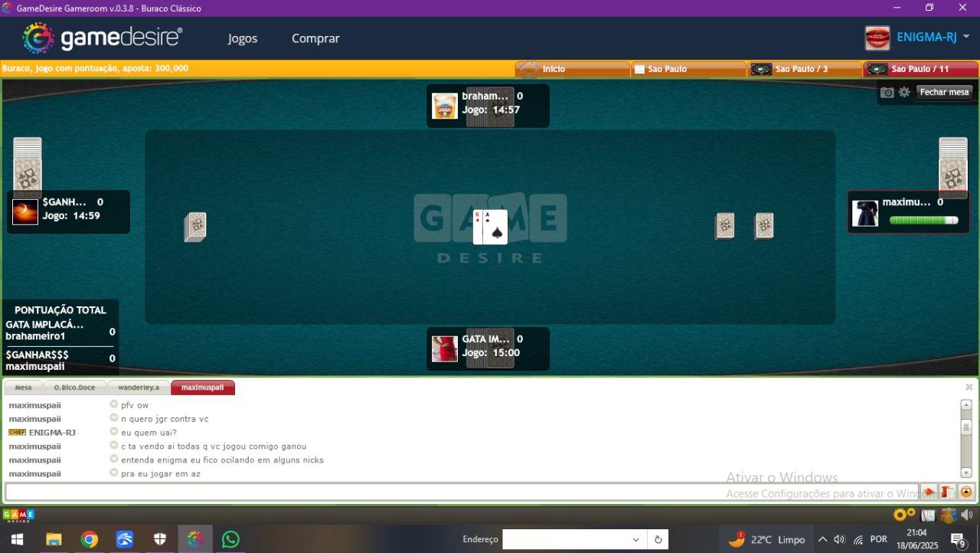Open message options arrow beside 'pfv ow'
The height and width of the screenshot is (553, 980).
click(x=113, y=405)
